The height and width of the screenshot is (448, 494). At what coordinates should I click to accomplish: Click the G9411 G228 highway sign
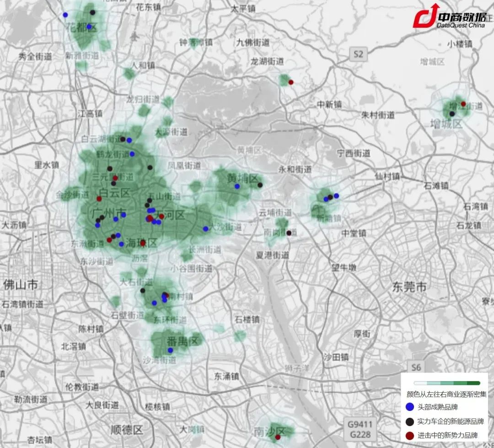tap(360, 429)
